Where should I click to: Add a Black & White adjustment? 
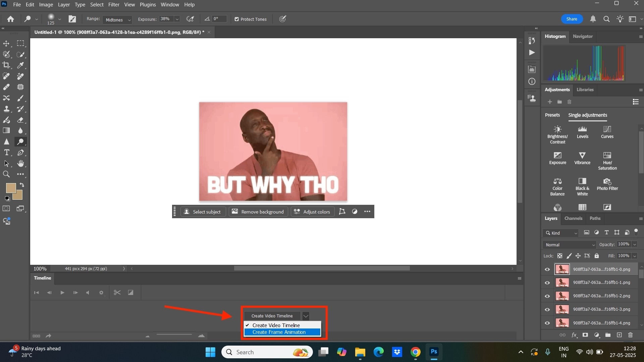(x=582, y=187)
